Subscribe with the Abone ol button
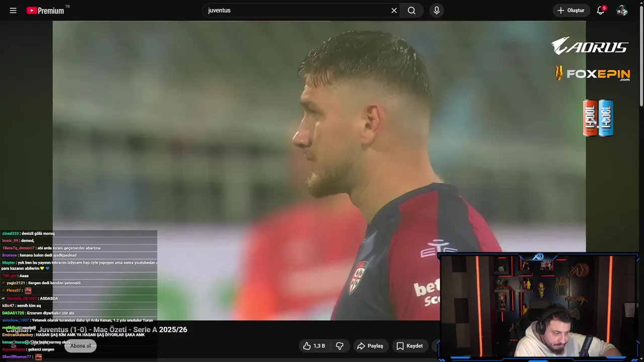 click(80, 346)
